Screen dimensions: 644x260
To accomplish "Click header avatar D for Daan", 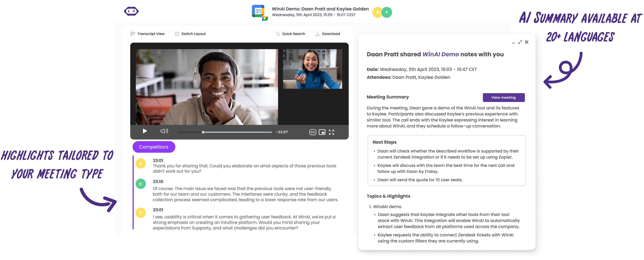I will pyautogui.click(x=377, y=12).
